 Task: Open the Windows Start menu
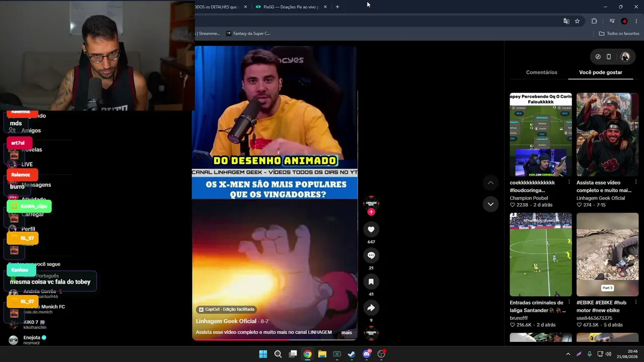tap(263, 354)
